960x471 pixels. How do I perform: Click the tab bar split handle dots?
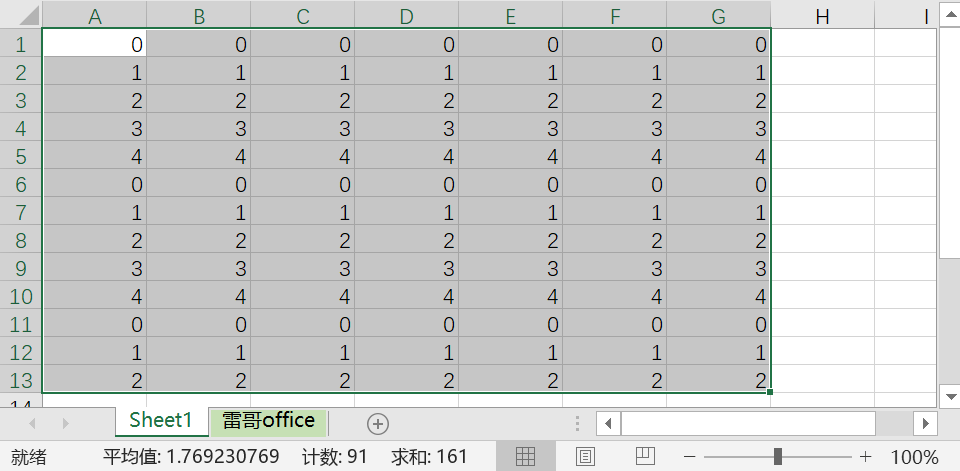tap(577, 423)
